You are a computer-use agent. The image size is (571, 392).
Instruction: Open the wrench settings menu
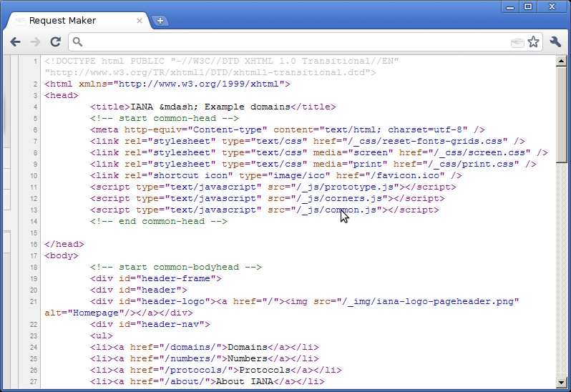click(555, 42)
